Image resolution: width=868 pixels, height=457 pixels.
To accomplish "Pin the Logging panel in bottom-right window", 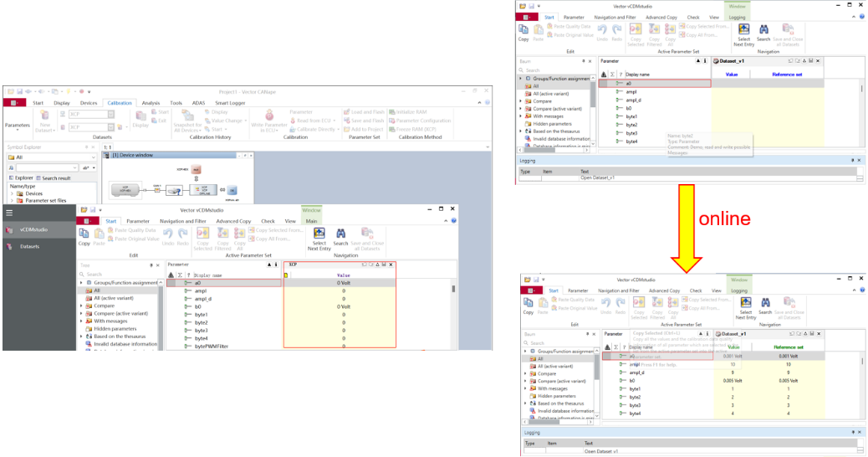I will tap(853, 432).
